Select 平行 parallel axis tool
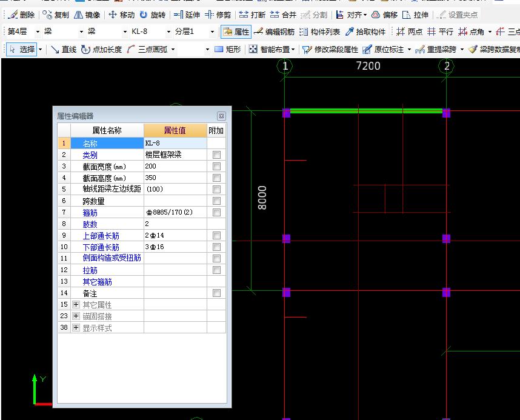The width and height of the screenshot is (520, 420). pyautogui.click(x=440, y=32)
